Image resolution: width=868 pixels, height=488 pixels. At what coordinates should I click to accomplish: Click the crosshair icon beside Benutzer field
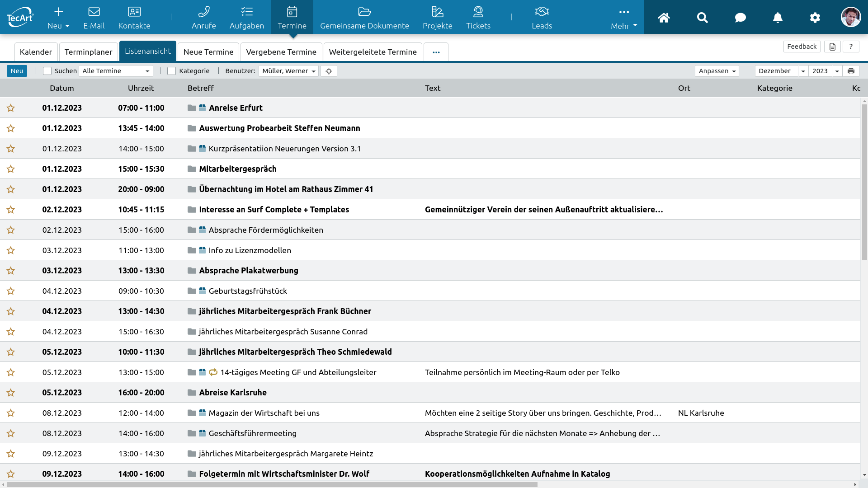[x=329, y=71]
